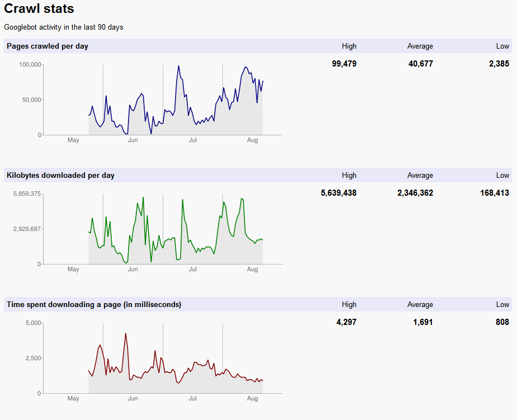Click the 5,859,375 y-axis label on kilobytes chart
Viewport: 517px width, 420px height.
26,194
